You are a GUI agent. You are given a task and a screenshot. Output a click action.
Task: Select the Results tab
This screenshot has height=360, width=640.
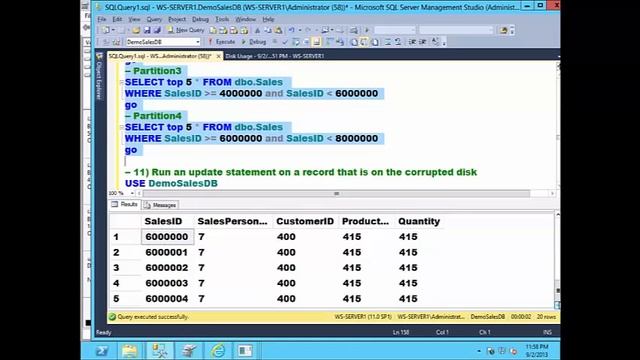tap(125, 204)
